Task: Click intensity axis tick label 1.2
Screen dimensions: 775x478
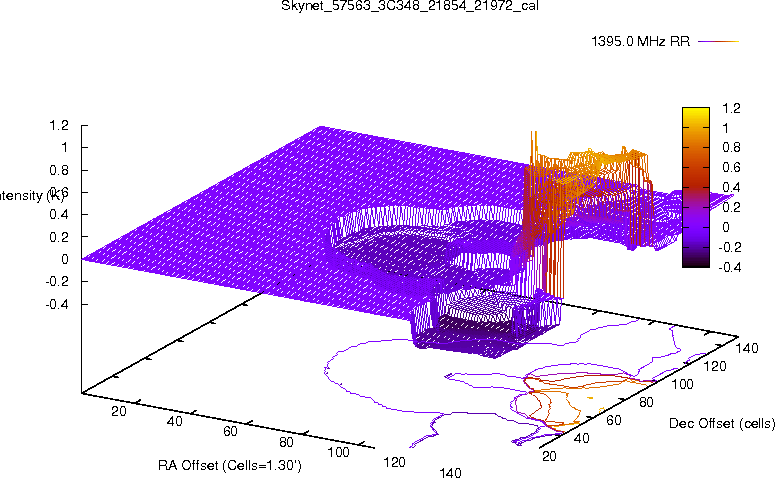Action: coord(59,126)
